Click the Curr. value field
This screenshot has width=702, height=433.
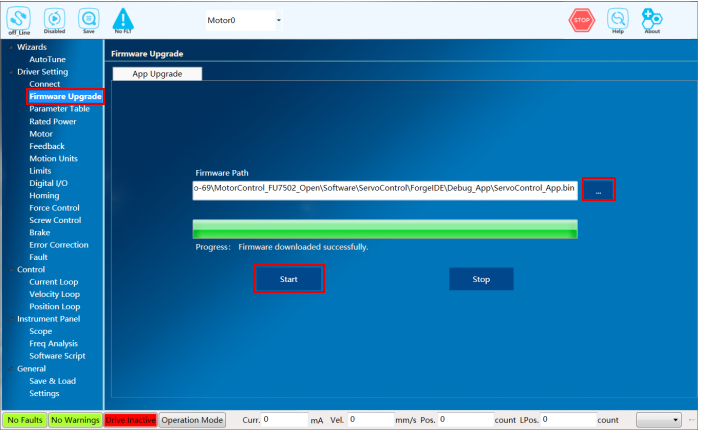pos(285,420)
